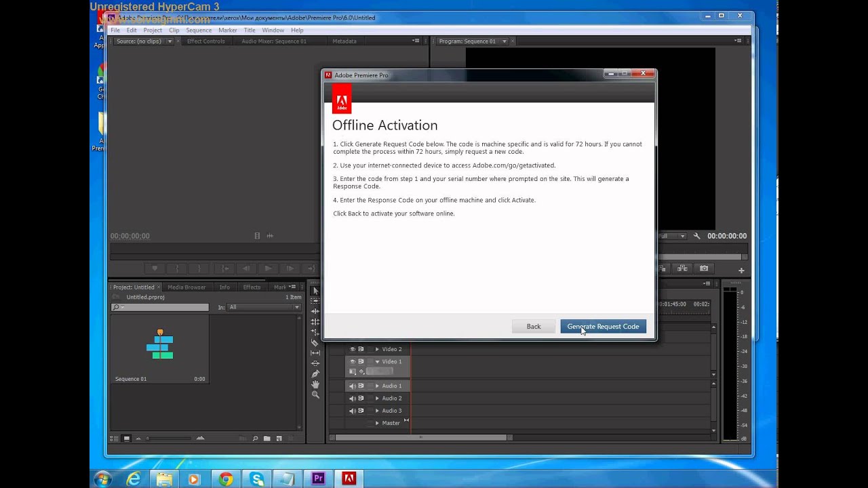Select the Slide tool

coord(315,363)
